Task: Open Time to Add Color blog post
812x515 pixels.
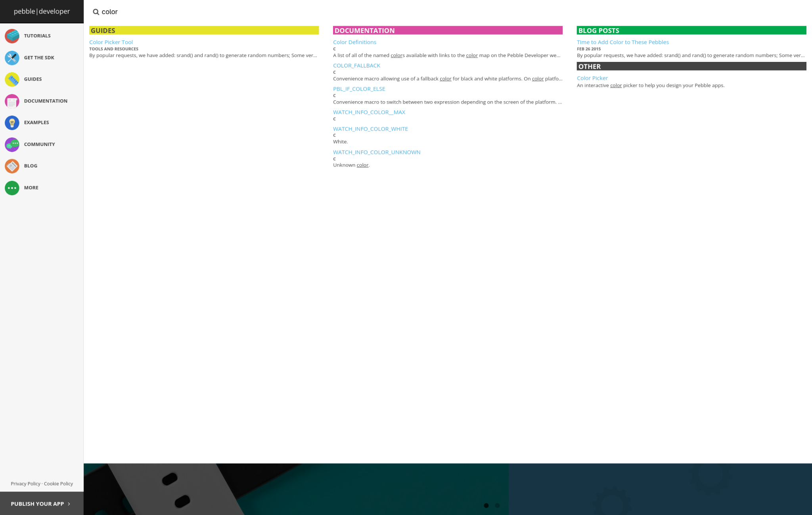Action: (622, 42)
